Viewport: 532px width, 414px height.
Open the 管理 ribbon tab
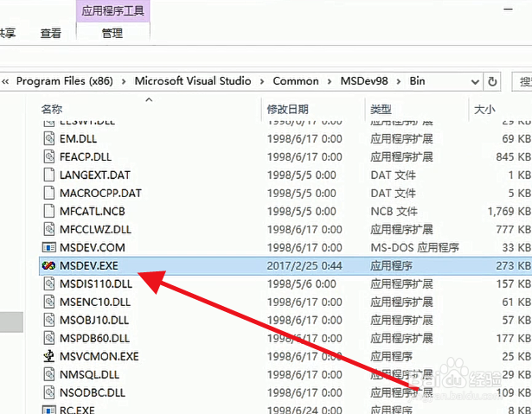pos(112,33)
